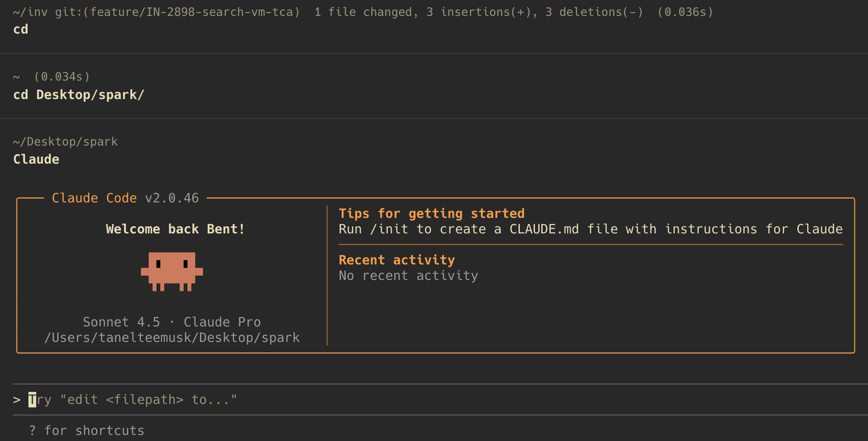This screenshot has height=441, width=868.
Task: Click the first 'cd' command line
Action: pyautogui.click(x=21, y=29)
